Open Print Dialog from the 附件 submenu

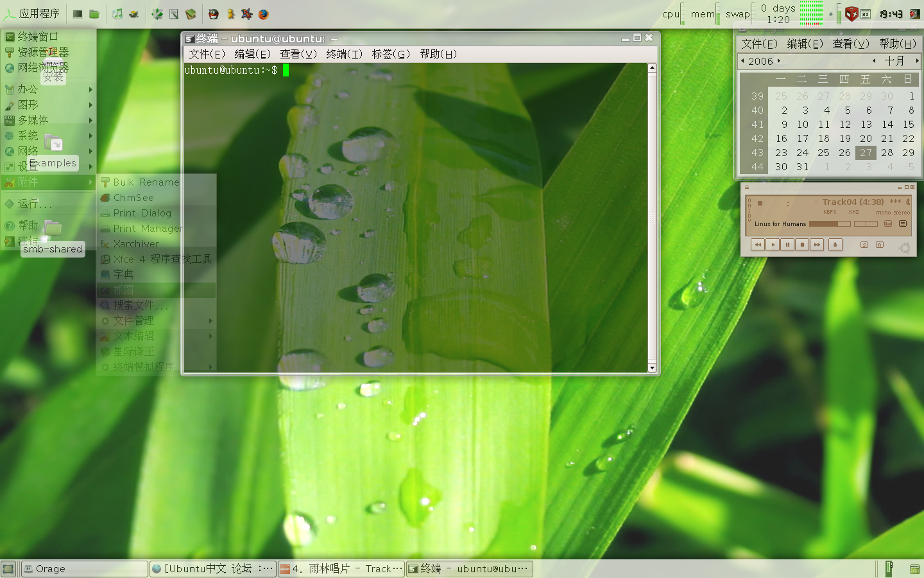tap(156, 213)
